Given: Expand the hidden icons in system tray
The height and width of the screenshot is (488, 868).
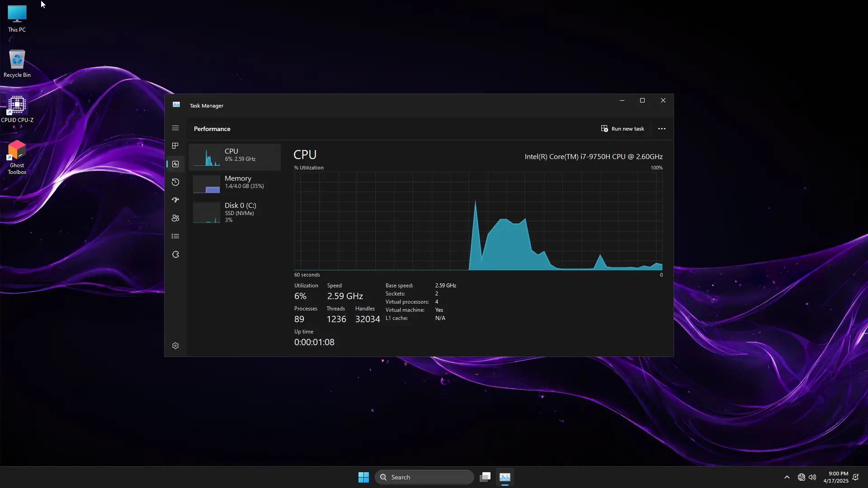Looking at the screenshot, I should 787,477.
